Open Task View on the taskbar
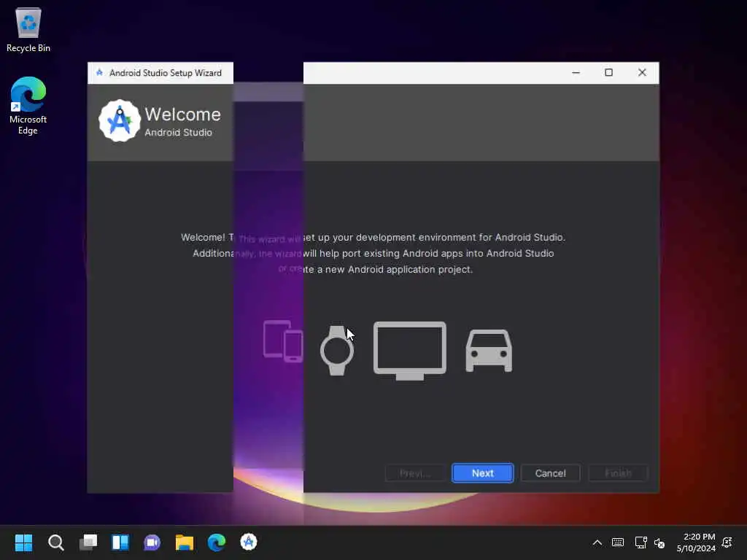This screenshot has height=560, width=747. click(x=88, y=542)
